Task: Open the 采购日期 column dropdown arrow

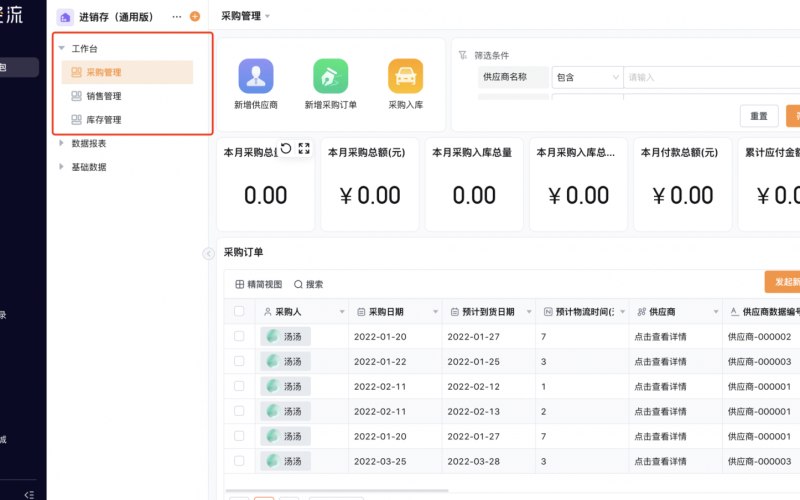Action: pyautogui.click(x=435, y=312)
